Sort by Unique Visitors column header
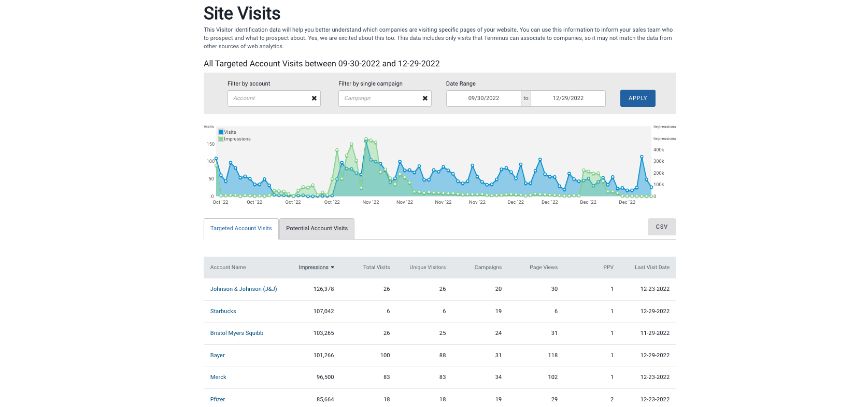Viewport: 868px width, 407px height. pos(428,268)
